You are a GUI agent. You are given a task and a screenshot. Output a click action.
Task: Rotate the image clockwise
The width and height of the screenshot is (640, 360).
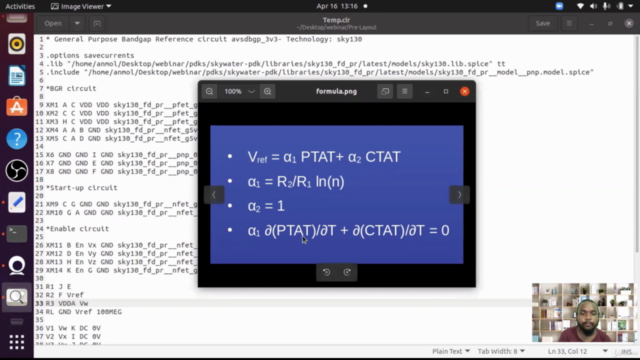tap(347, 272)
